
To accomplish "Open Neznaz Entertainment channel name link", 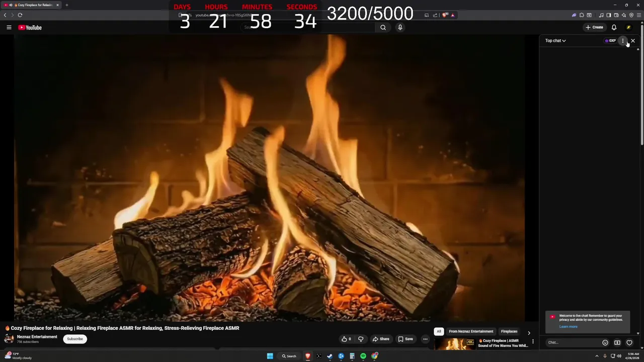I will click(x=37, y=337).
